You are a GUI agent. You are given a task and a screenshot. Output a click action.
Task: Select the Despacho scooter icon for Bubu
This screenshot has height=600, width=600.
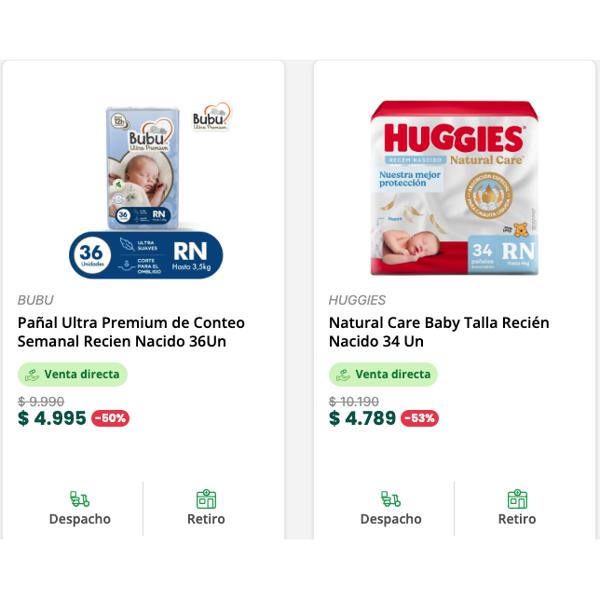(x=80, y=499)
